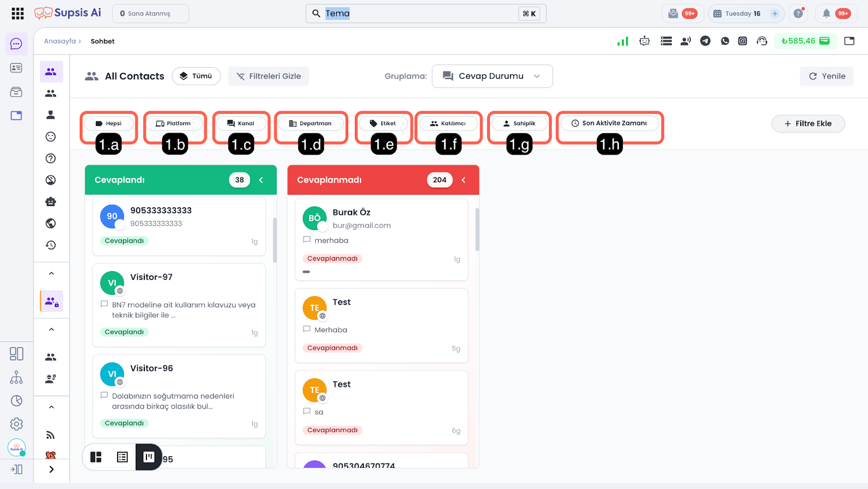Select the Departman filter tab
This screenshot has height=489, width=868.
point(310,124)
